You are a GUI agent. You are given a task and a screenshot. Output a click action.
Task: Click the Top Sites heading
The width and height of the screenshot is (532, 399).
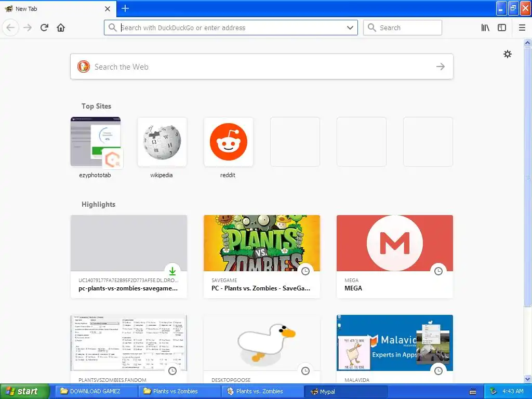coord(96,106)
